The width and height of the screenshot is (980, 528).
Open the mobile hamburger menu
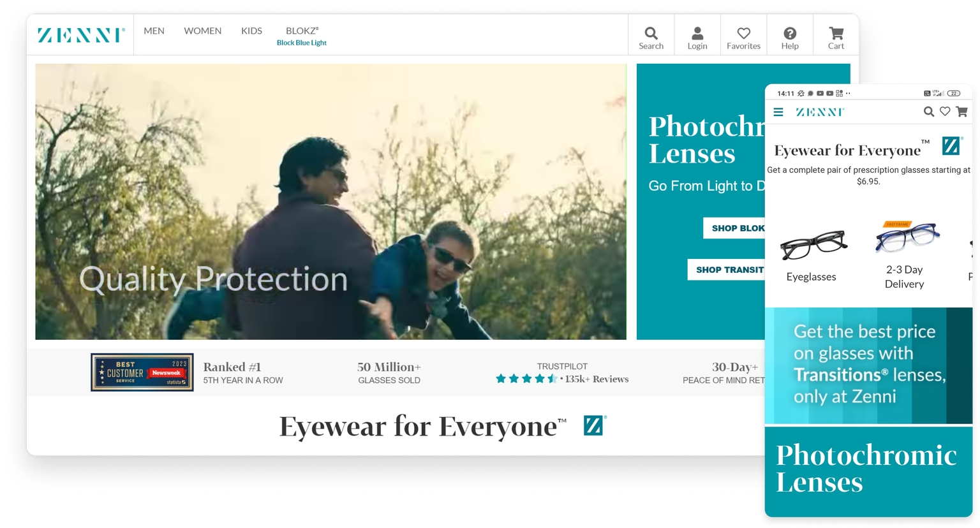778,112
